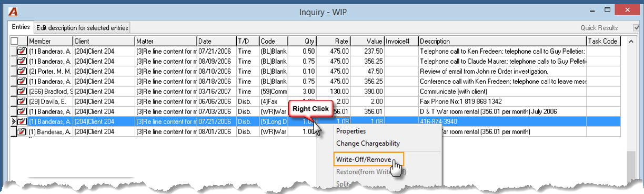Click entry icon for 08/18/2006 row

[22, 81]
